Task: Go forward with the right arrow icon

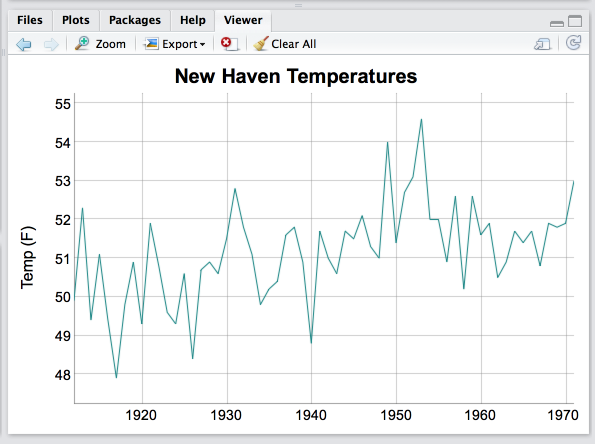Action: pyautogui.click(x=51, y=44)
